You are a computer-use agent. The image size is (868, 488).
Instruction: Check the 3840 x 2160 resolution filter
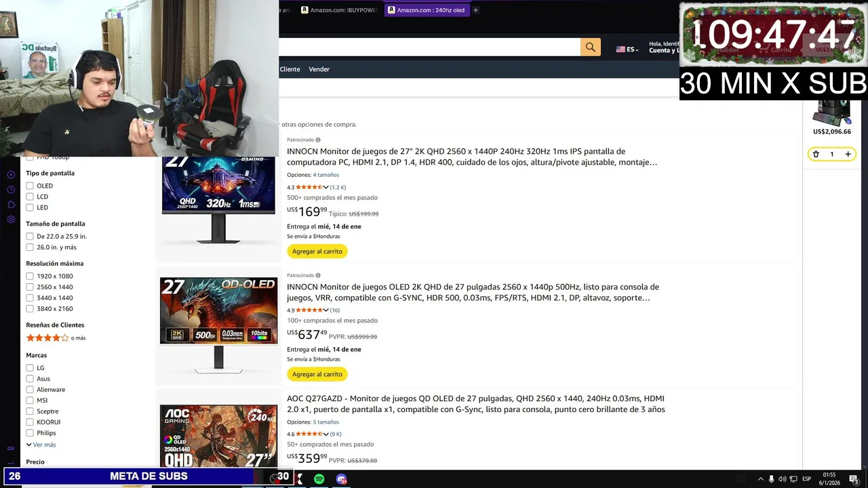click(30, 308)
